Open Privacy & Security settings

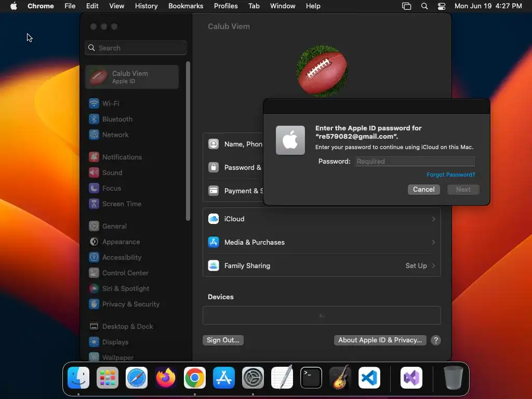(124, 304)
